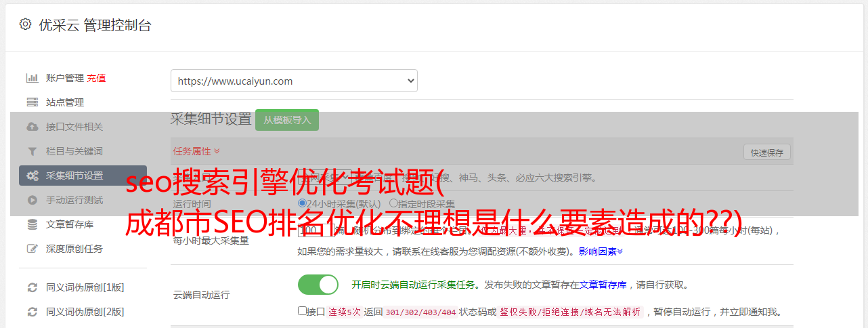Click the gears icon for 采集细节设置

tap(32, 176)
